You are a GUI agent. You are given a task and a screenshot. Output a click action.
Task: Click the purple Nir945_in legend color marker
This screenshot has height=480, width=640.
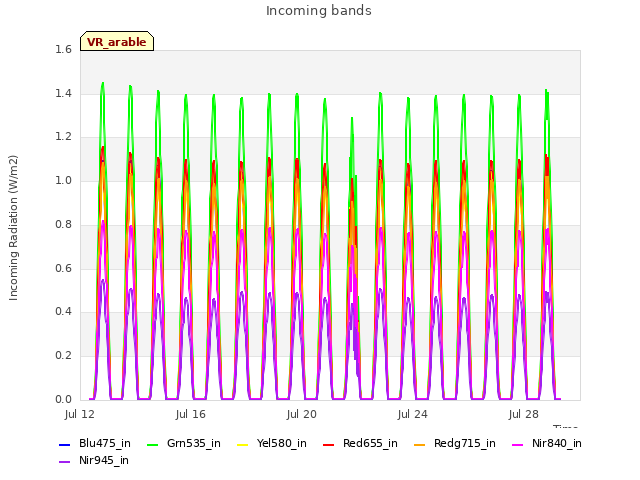pos(64,462)
